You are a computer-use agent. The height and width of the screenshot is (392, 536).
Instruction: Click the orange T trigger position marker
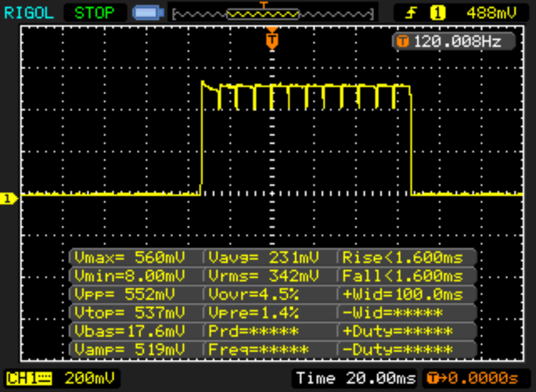pos(272,40)
